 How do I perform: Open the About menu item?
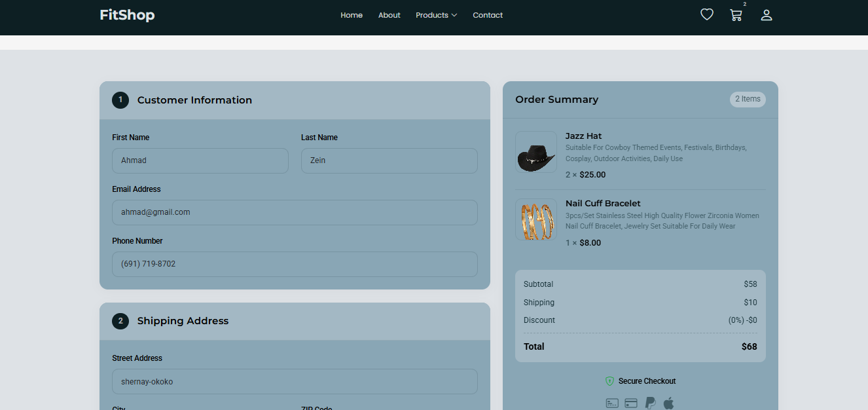[x=389, y=15]
